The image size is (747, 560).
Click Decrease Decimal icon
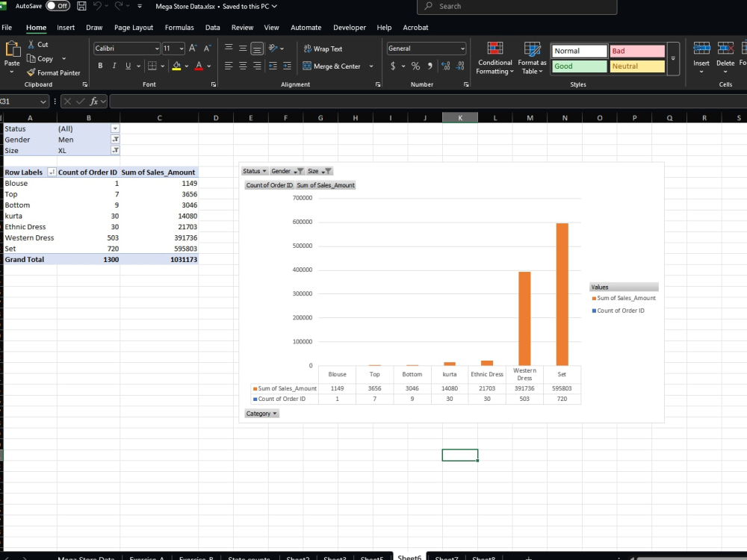pos(460,66)
